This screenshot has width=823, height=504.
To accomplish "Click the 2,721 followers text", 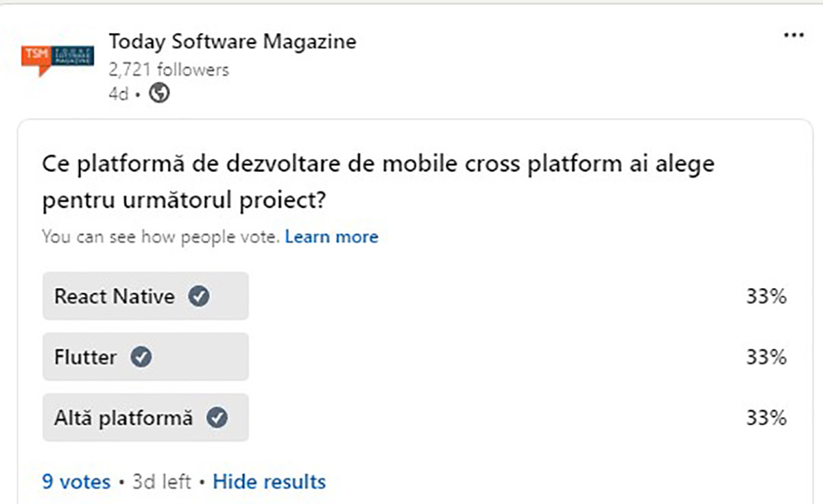I will pos(169,69).
